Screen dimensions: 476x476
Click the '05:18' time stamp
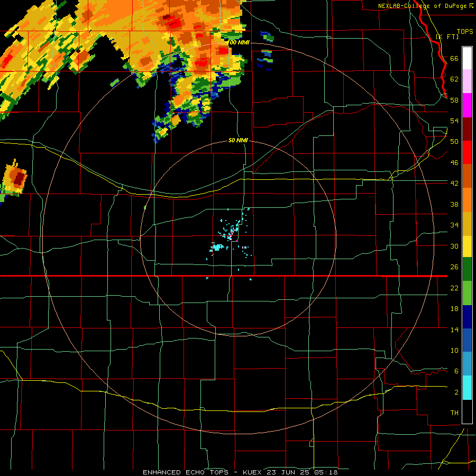(326, 472)
